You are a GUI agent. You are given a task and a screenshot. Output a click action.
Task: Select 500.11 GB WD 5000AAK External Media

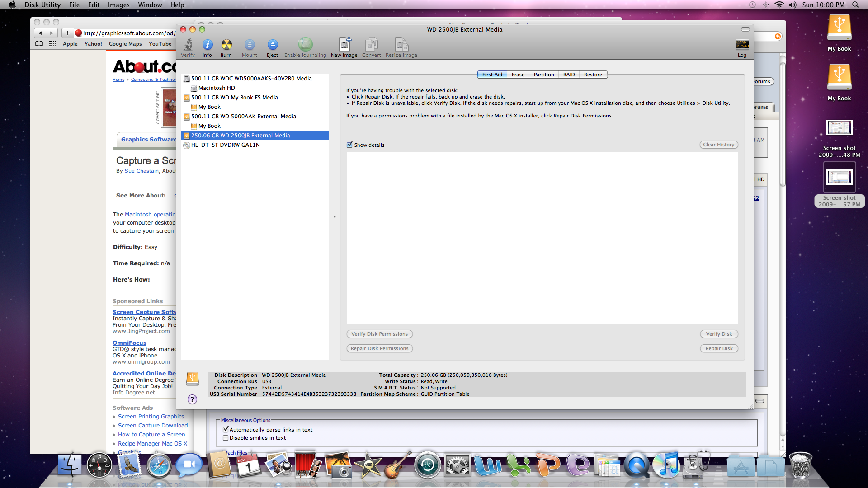point(255,117)
